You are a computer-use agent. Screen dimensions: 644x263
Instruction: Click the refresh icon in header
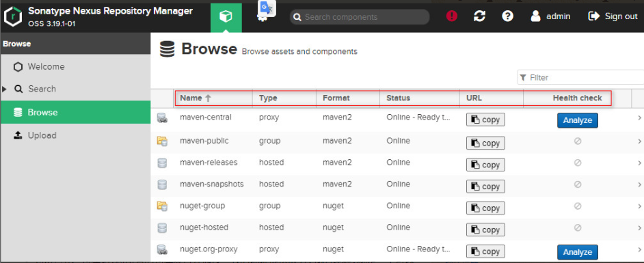[x=479, y=16]
